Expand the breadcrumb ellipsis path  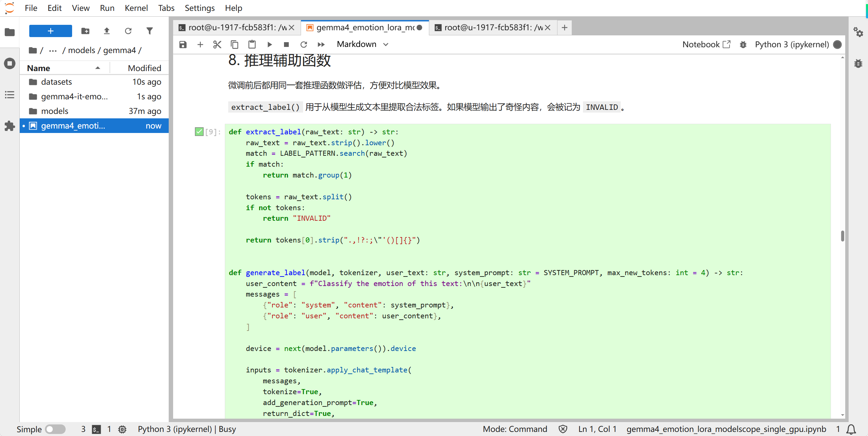53,50
